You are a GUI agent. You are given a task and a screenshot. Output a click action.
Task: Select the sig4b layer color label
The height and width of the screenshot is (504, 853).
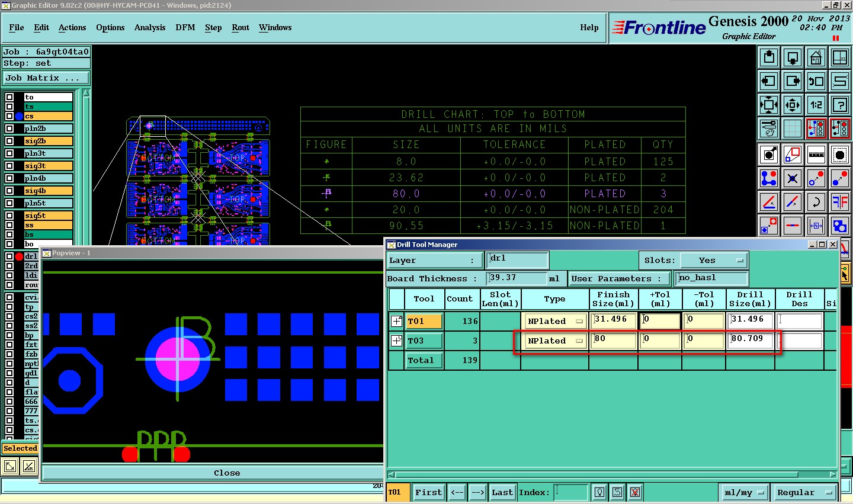(48, 191)
